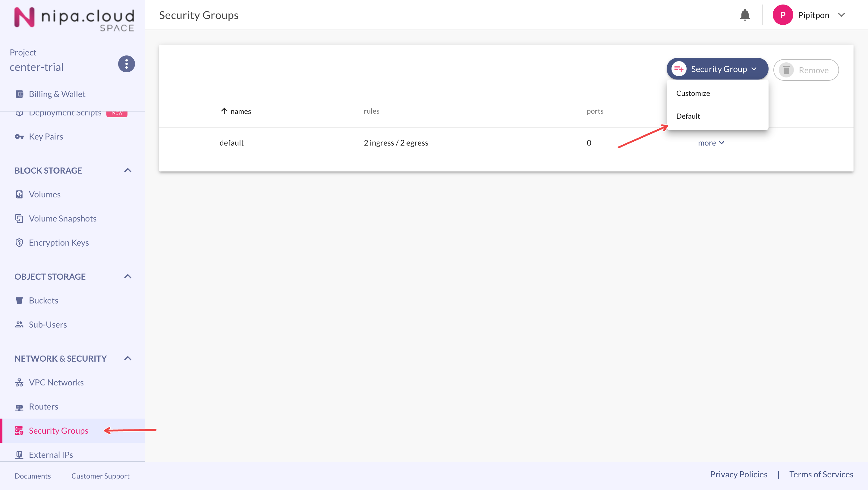Screen dimensions: 868x490
Task: Click the default security group name
Action: pyautogui.click(x=231, y=143)
